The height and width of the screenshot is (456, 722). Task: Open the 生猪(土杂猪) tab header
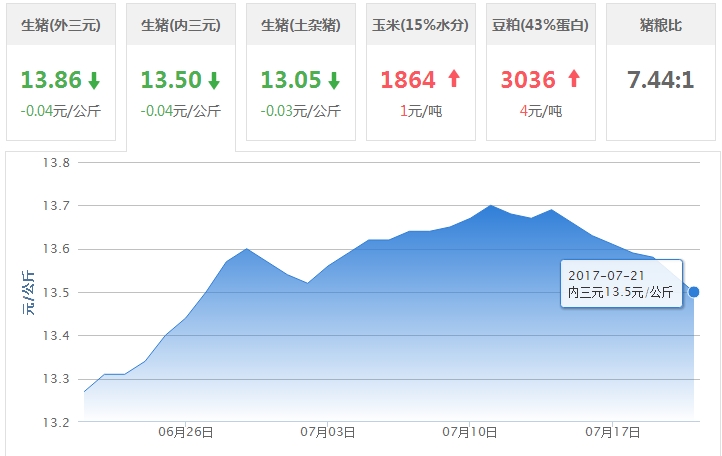tap(301, 24)
